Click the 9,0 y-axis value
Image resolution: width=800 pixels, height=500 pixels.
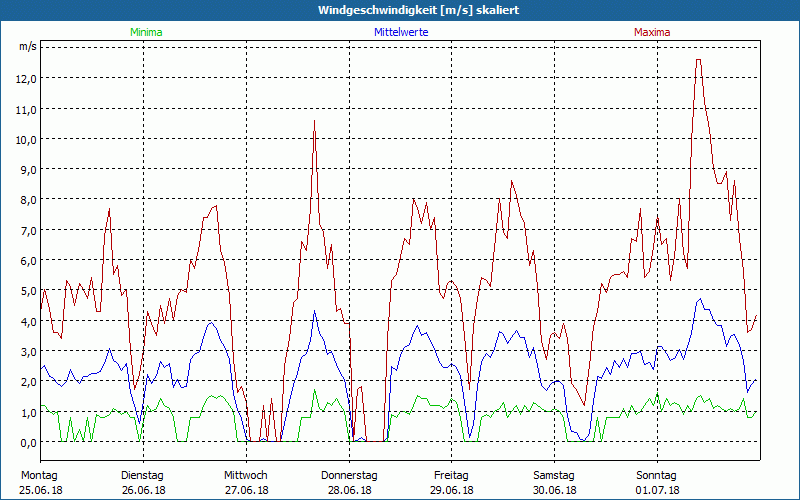click(x=30, y=169)
